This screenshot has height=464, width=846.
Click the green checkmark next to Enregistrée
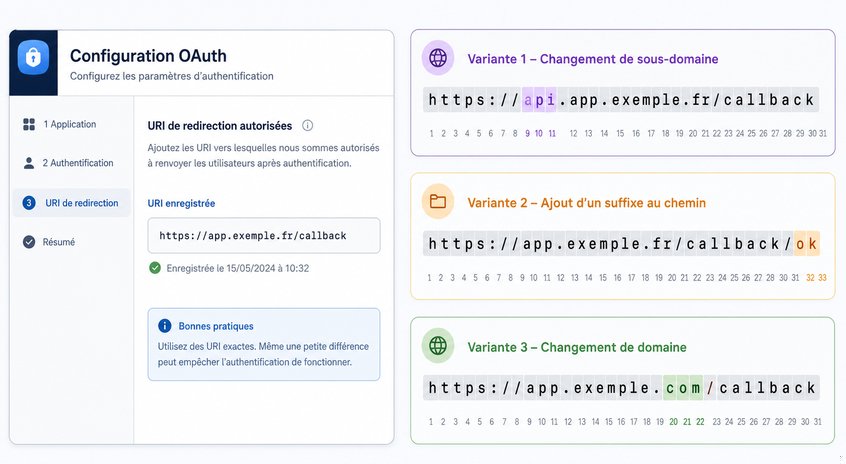pyautogui.click(x=155, y=268)
